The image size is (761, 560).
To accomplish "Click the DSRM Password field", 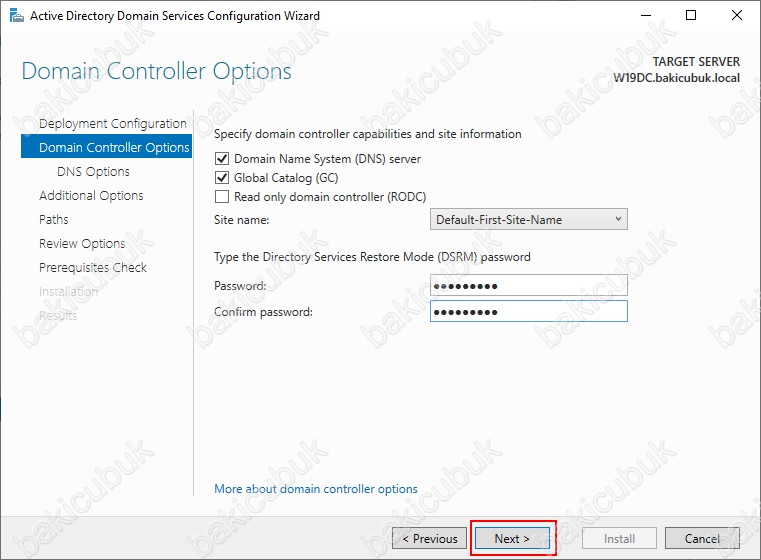I will (529, 285).
